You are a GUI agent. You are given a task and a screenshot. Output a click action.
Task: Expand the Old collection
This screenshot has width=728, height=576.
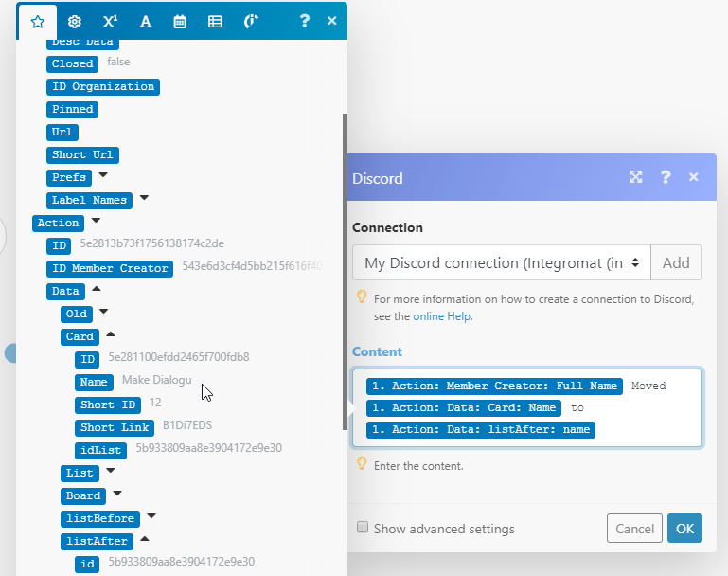point(103,312)
